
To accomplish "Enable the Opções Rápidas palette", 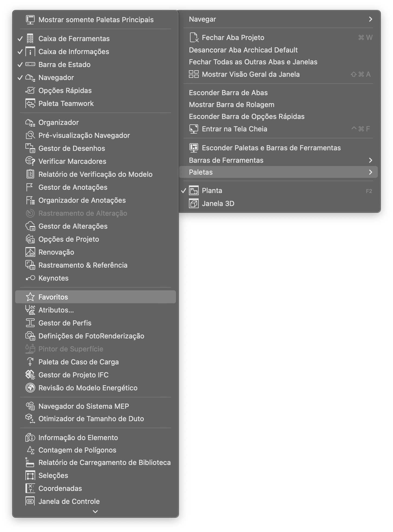I will (95, 90).
